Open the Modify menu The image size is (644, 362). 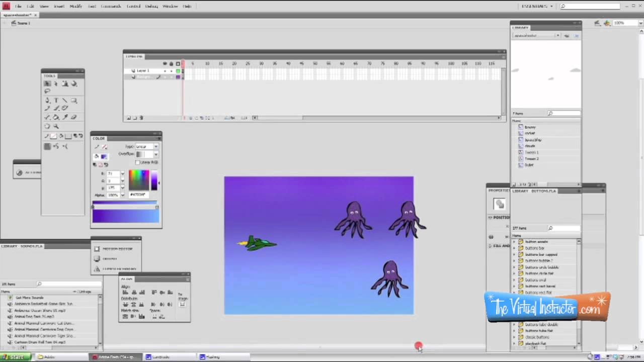point(76,6)
